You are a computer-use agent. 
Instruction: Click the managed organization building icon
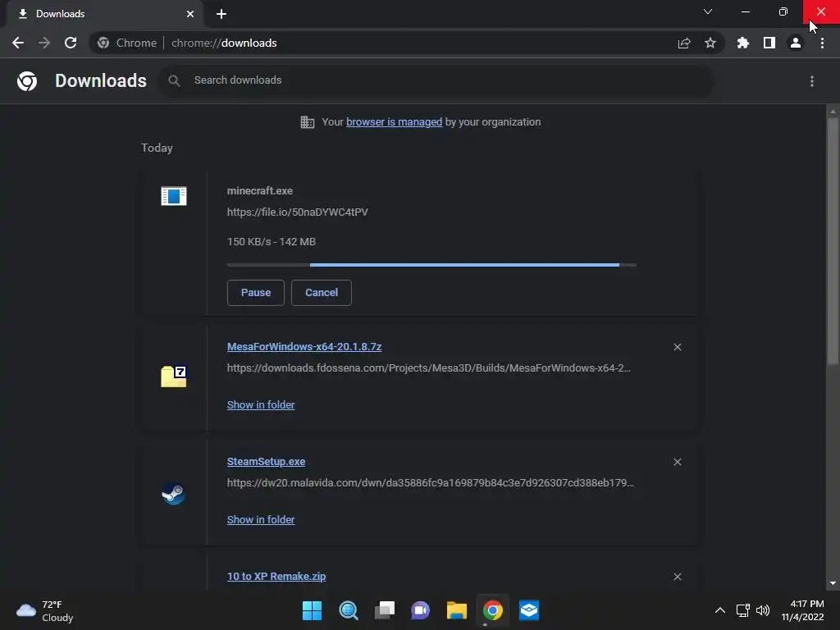(x=308, y=122)
